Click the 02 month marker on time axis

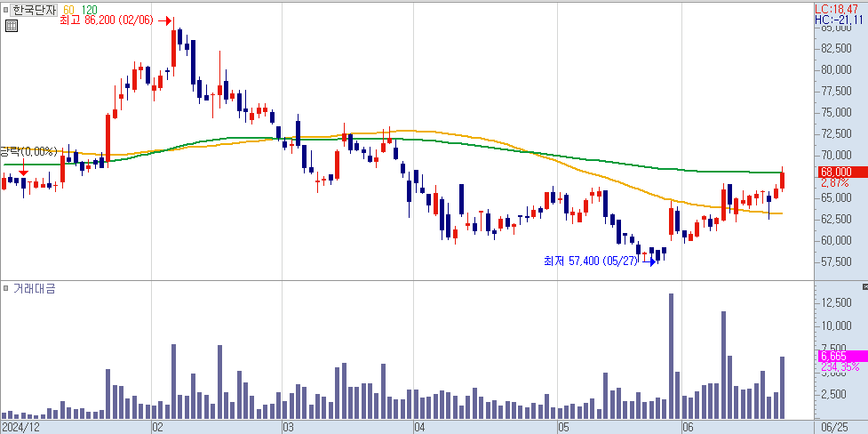pyautogui.click(x=157, y=427)
